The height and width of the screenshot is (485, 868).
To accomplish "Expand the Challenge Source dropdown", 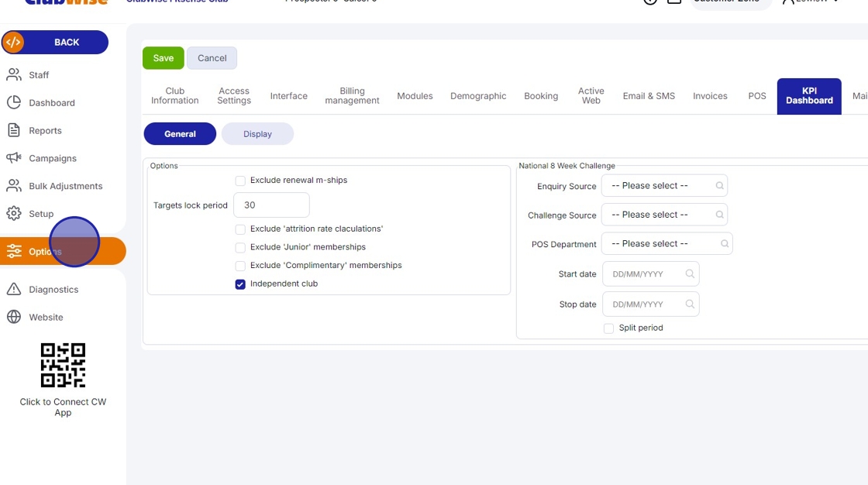I will 664,215.
